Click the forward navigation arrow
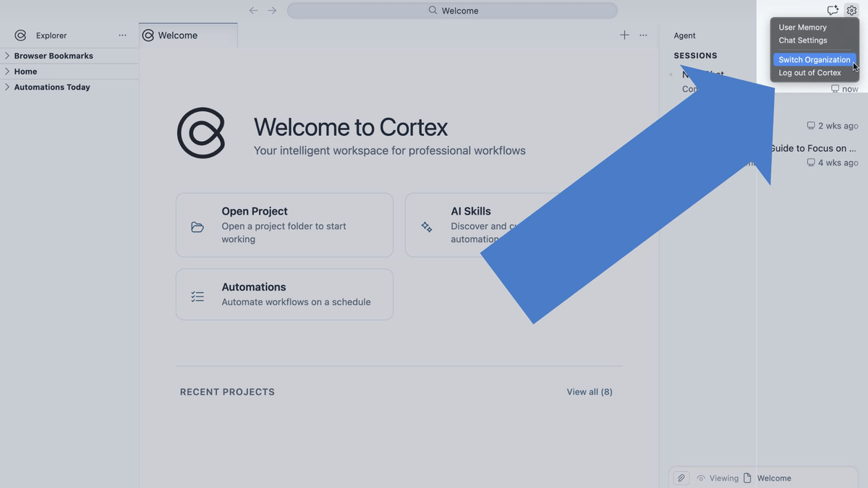 click(272, 11)
